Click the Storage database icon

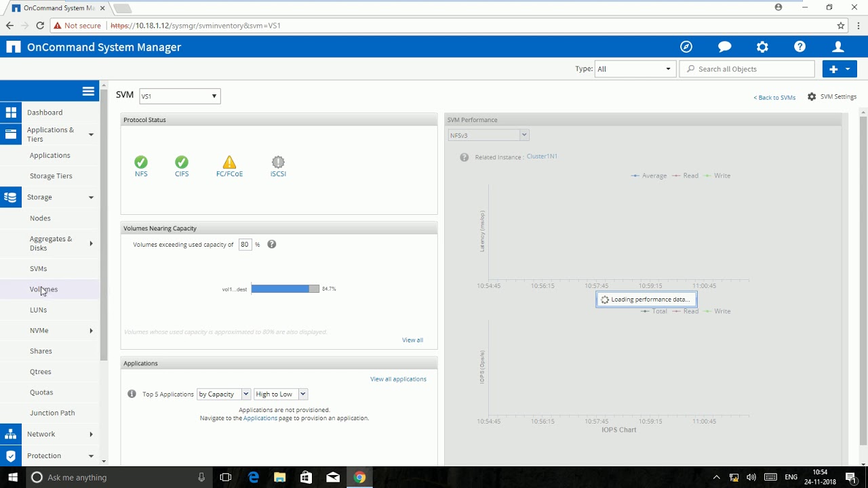point(11,197)
